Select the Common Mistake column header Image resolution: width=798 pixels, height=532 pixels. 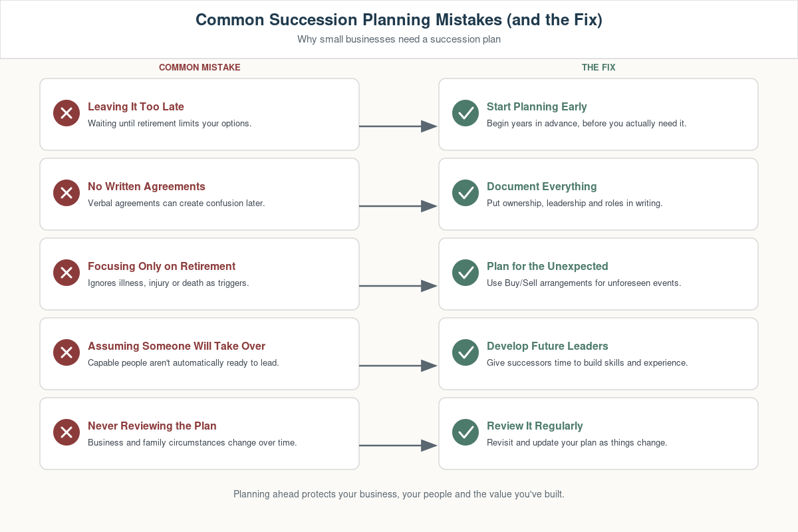click(199, 68)
